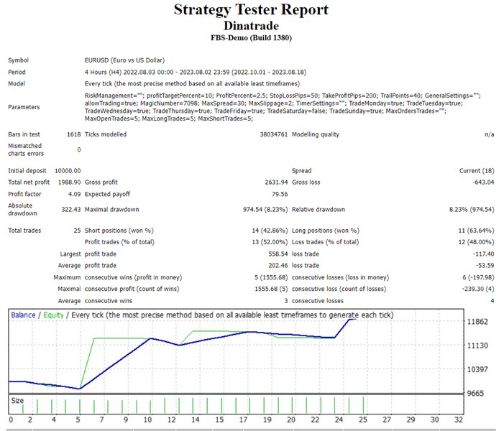This screenshot has width=504, height=431.
Task: Click the Symbol label
Action: (18, 60)
